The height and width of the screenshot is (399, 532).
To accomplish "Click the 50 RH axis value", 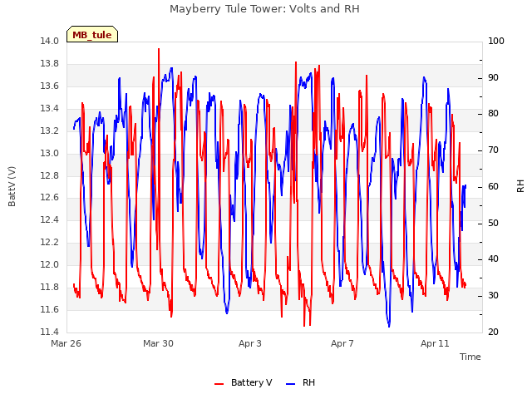I will point(493,224).
